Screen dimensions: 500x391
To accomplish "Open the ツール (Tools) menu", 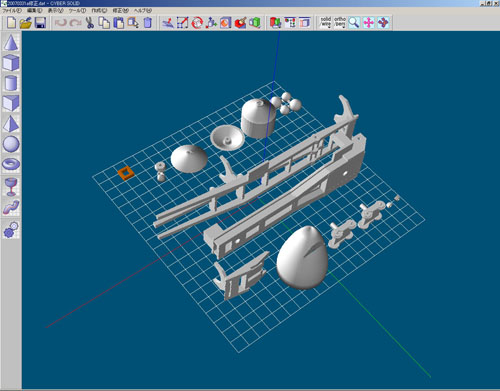I will pyautogui.click(x=77, y=11).
